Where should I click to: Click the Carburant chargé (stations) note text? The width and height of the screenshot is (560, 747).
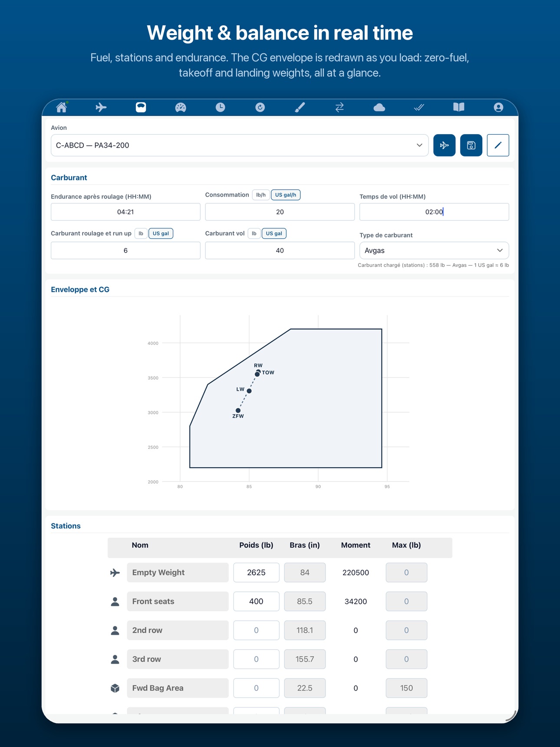[x=433, y=265]
